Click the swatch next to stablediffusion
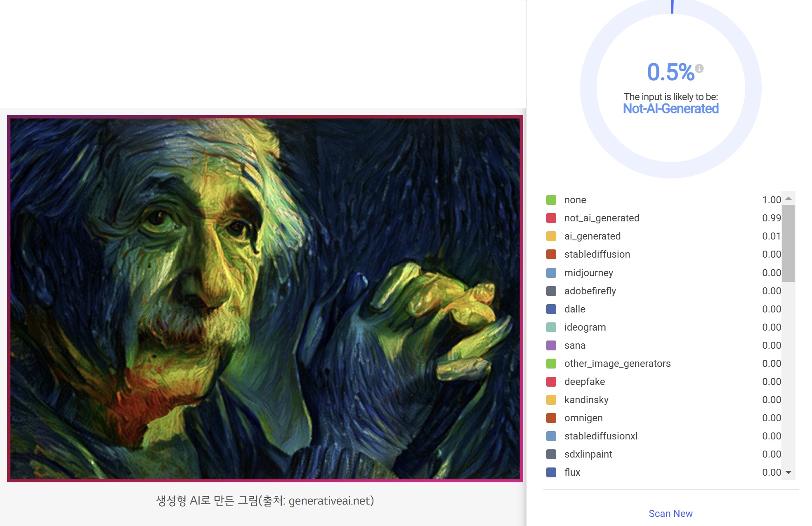The width and height of the screenshot is (812, 526). [551, 254]
